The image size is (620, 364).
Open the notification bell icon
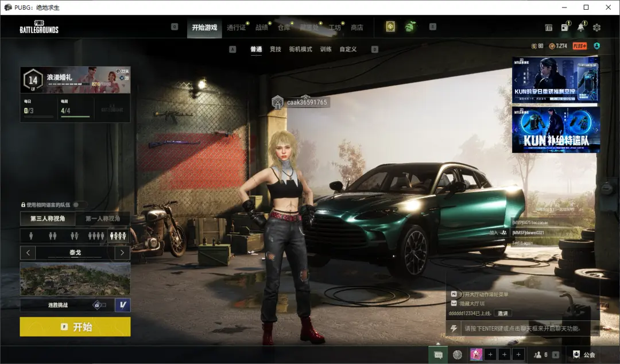click(580, 27)
